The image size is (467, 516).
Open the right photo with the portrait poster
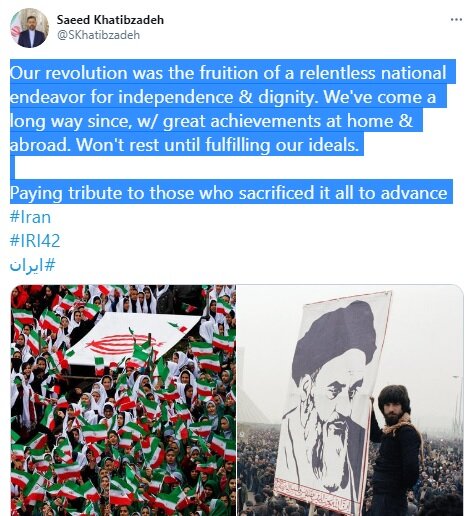(x=350, y=400)
